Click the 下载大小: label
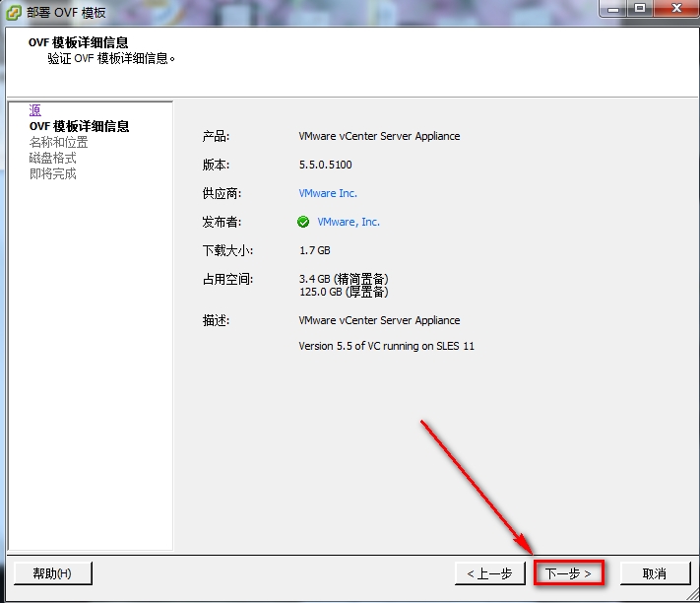This screenshot has height=603, width=700. (227, 250)
